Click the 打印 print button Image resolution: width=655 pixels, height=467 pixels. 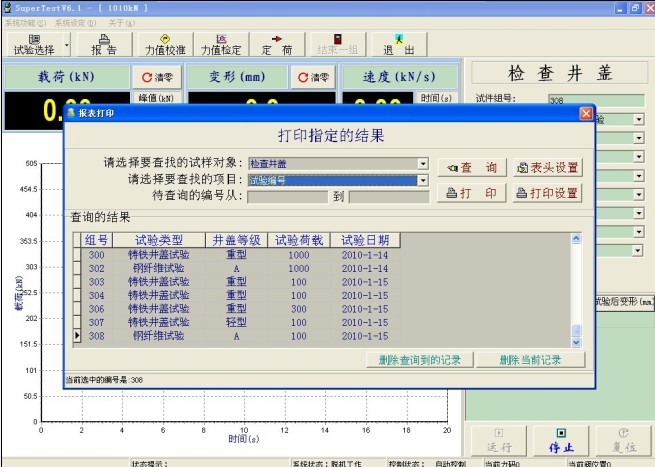472,193
